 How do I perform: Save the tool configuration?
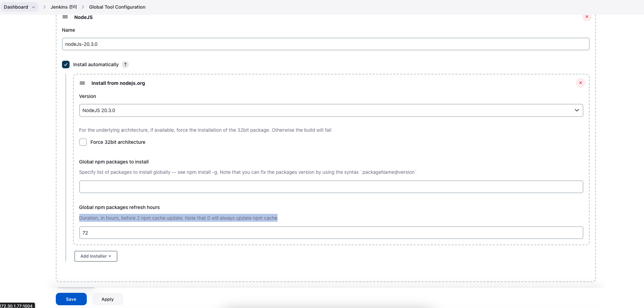(71, 299)
